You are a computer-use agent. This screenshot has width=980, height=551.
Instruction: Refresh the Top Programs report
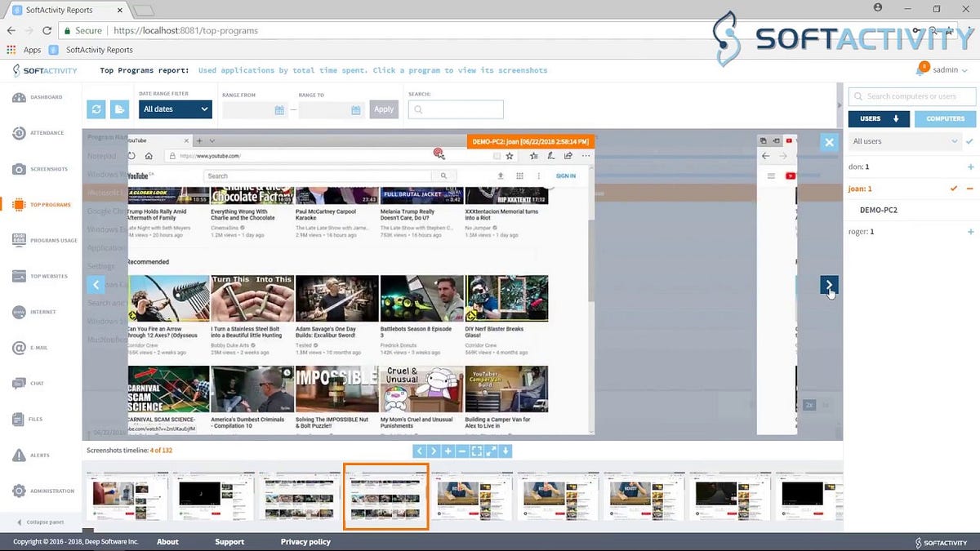pos(96,109)
